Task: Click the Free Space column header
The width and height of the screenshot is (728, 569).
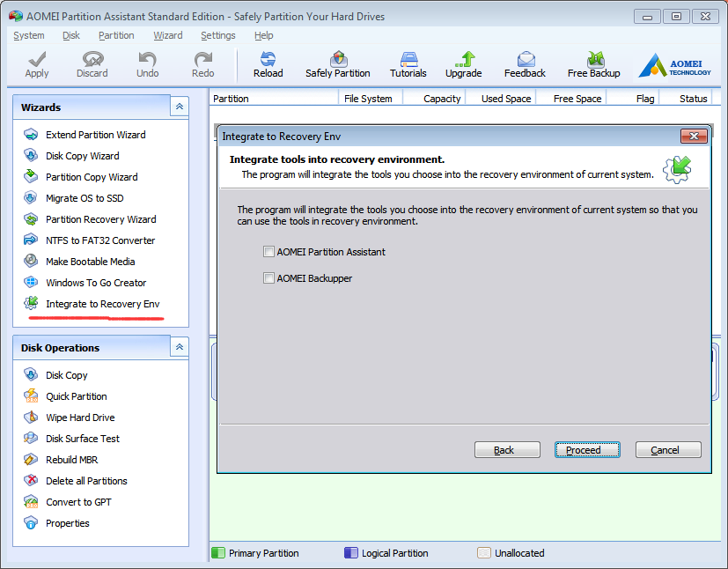Action: [571, 99]
